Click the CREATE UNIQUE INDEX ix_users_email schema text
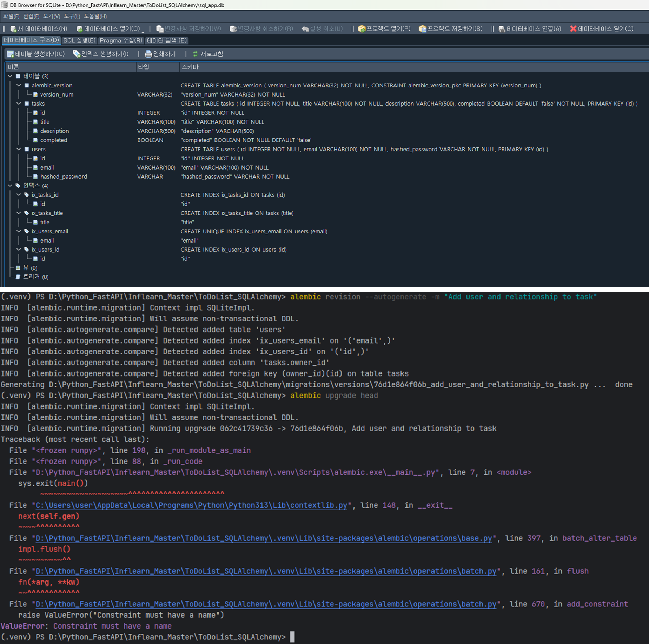 tap(254, 231)
